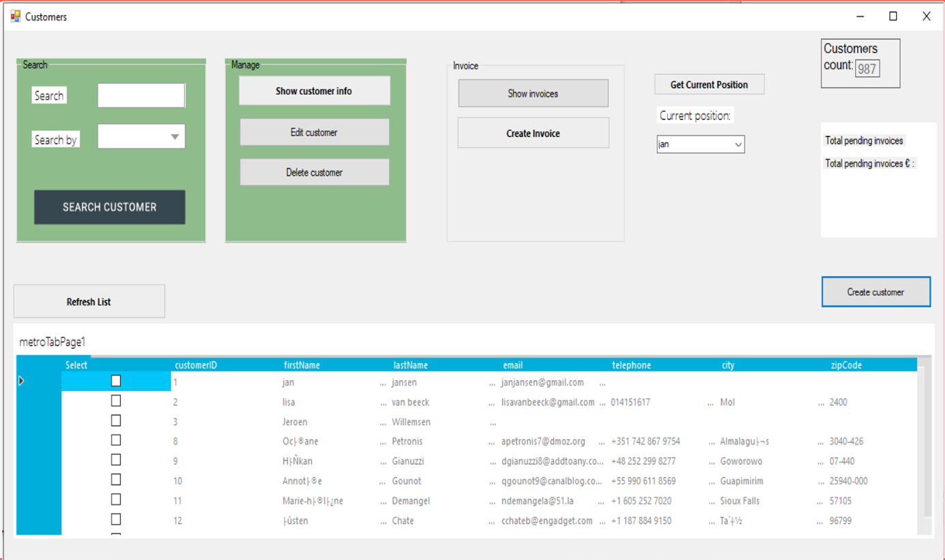Select the metroTabPage1 tab
Screen dimensions: 945x560
click(52, 342)
